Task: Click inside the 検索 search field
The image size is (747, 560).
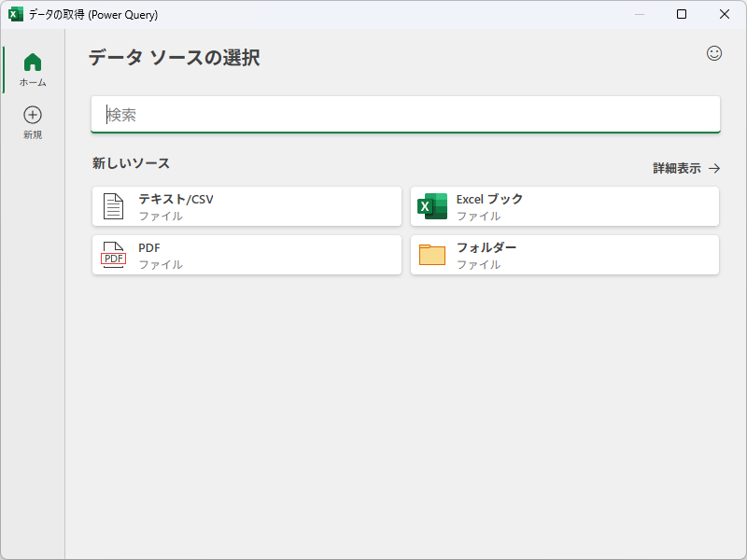Action: tap(405, 114)
